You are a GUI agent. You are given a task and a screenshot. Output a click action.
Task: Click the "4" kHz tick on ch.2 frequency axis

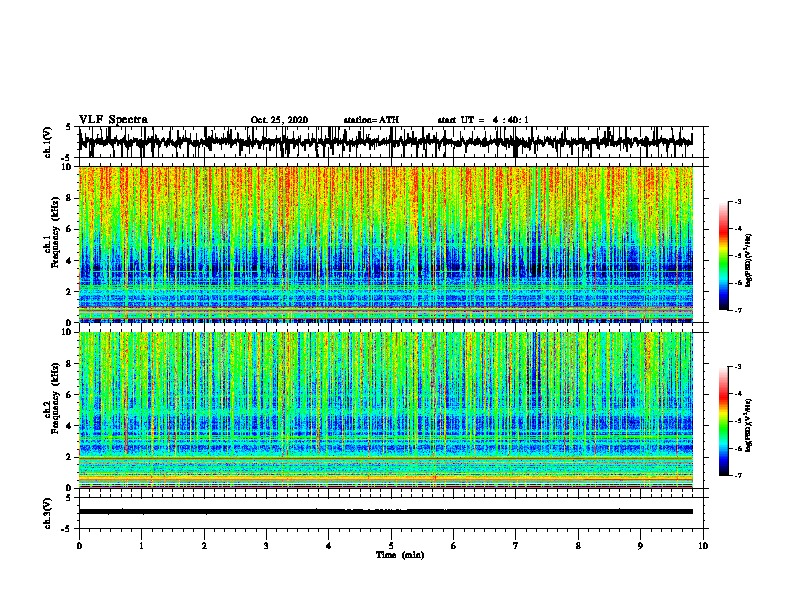click(x=70, y=426)
